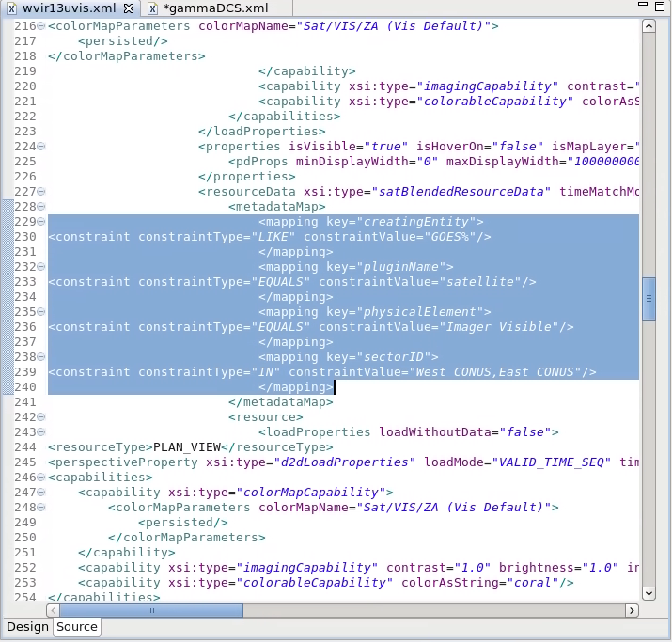
Task: Click "coral" color value on line 253
Action: click(532, 583)
